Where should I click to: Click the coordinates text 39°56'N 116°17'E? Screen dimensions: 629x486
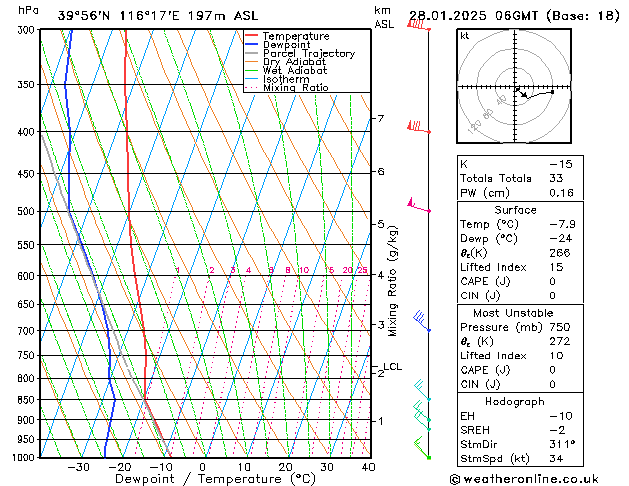(119, 16)
